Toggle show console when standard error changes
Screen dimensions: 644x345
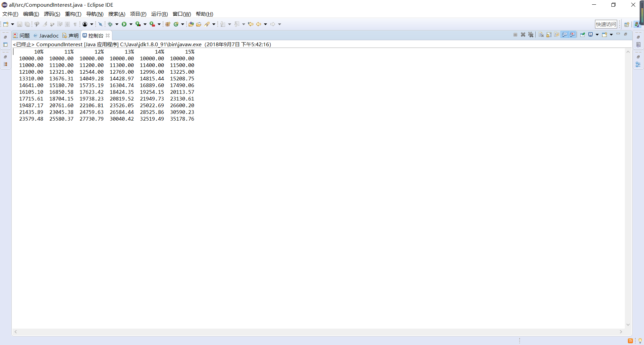[573, 34]
